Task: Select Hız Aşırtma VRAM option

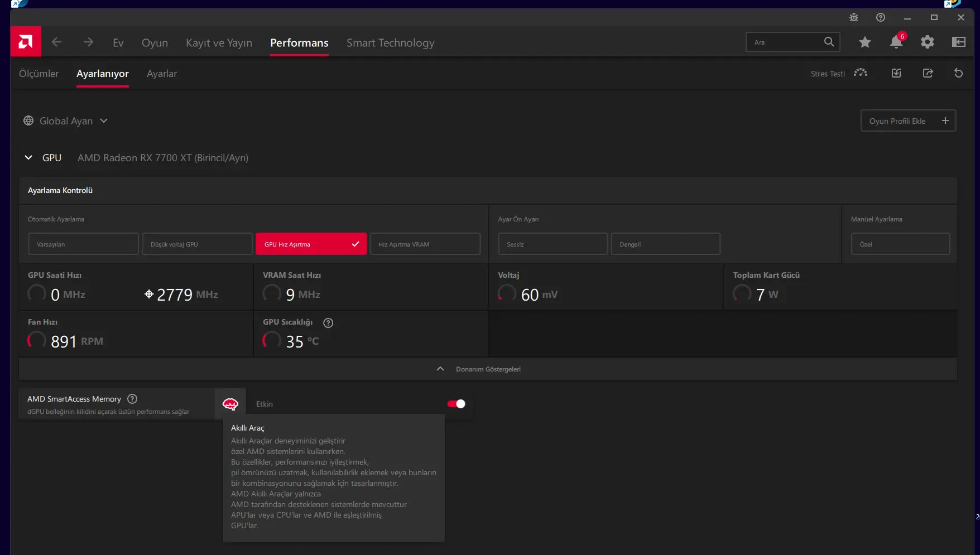Action: coord(425,244)
